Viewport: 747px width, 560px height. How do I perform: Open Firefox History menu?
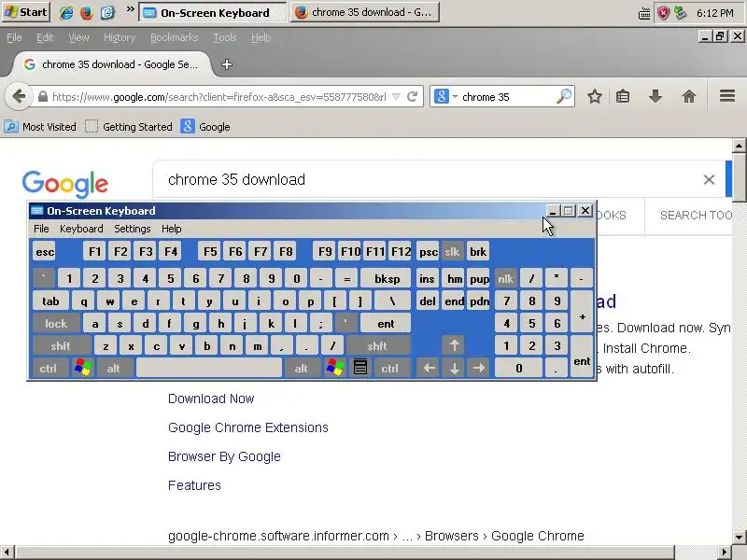(120, 37)
